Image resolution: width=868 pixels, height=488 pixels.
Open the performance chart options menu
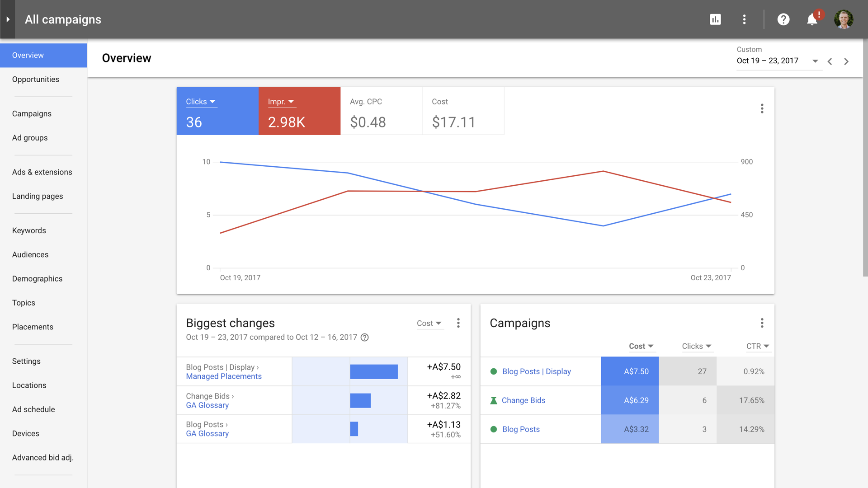coord(762,108)
